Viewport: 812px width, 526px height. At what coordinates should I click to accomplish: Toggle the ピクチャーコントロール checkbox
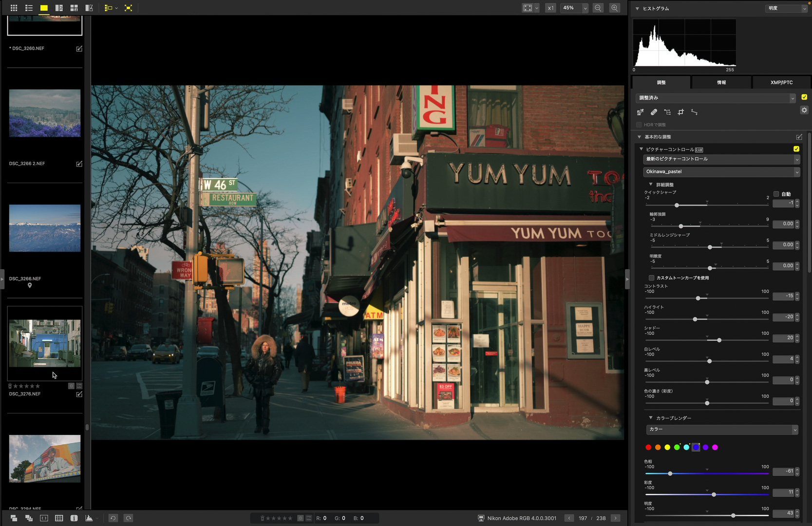[796, 149]
